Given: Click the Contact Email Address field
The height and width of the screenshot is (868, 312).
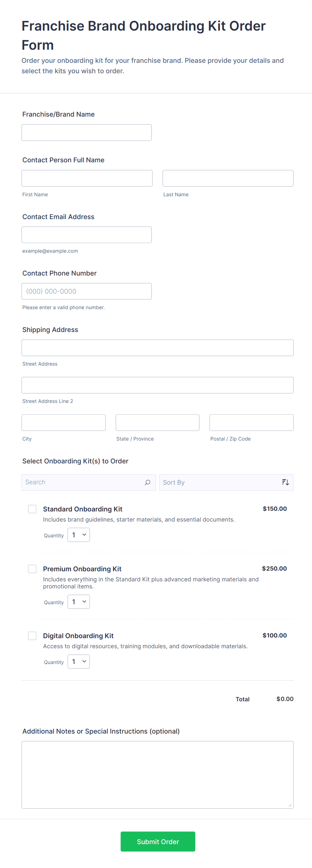Looking at the screenshot, I should tap(87, 235).
